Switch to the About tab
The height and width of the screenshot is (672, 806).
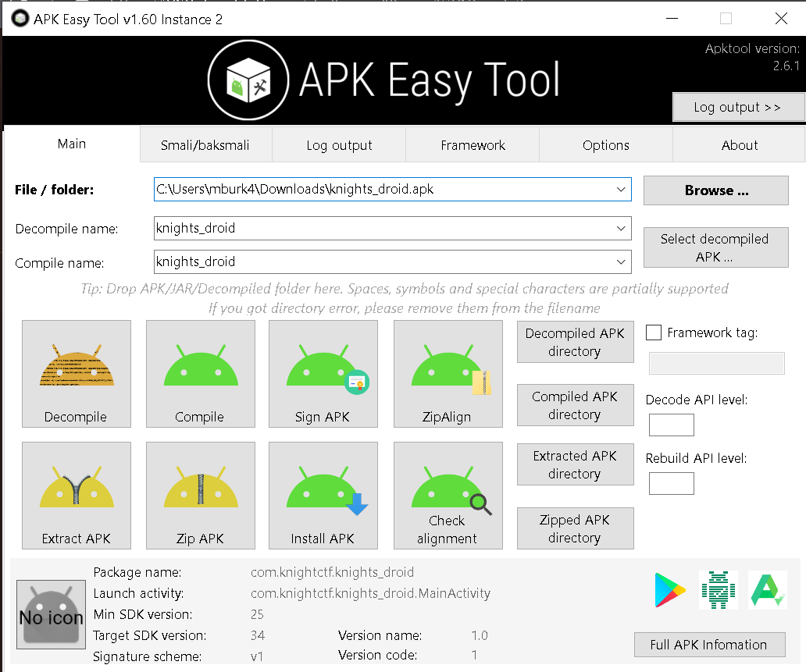pyautogui.click(x=739, y=145)
